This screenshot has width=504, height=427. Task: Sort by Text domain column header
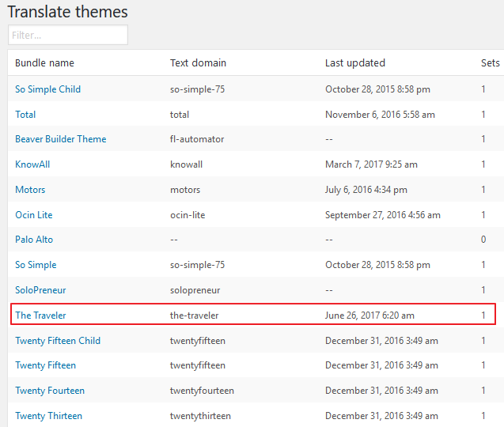pos(198,62)
